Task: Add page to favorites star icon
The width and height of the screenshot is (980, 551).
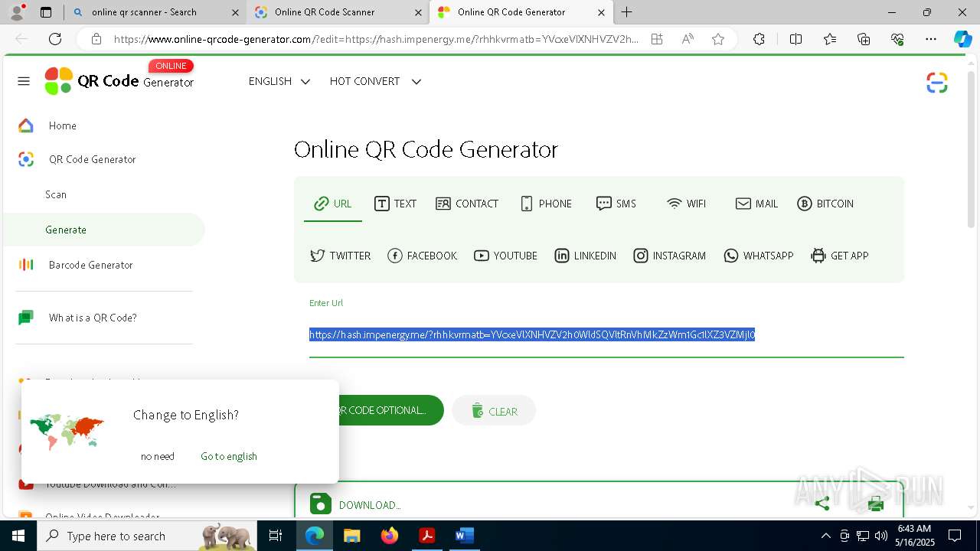Action: [718, 39]
